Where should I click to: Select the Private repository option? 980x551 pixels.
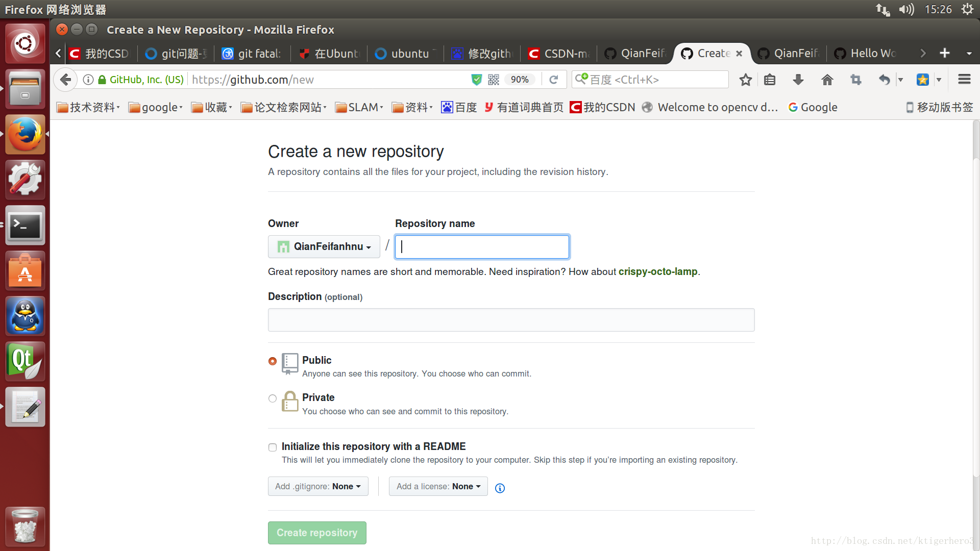coord(273,398)
